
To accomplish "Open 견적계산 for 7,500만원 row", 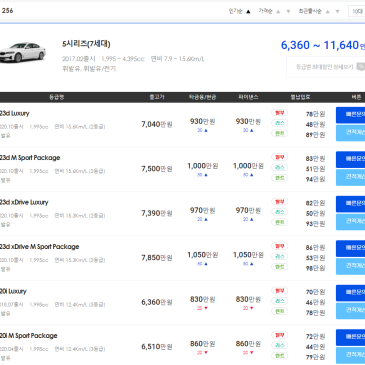I will click(350, 177).
